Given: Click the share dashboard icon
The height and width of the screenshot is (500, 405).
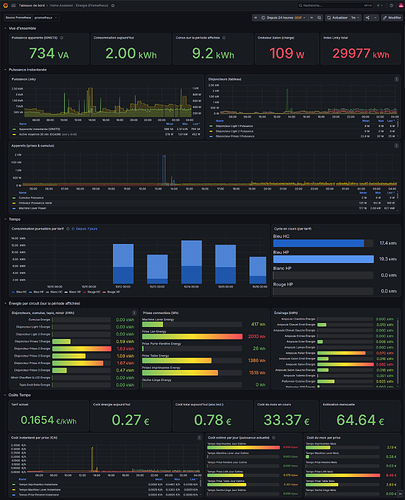Looking at the screenshot, I should (x=368, y=18).
